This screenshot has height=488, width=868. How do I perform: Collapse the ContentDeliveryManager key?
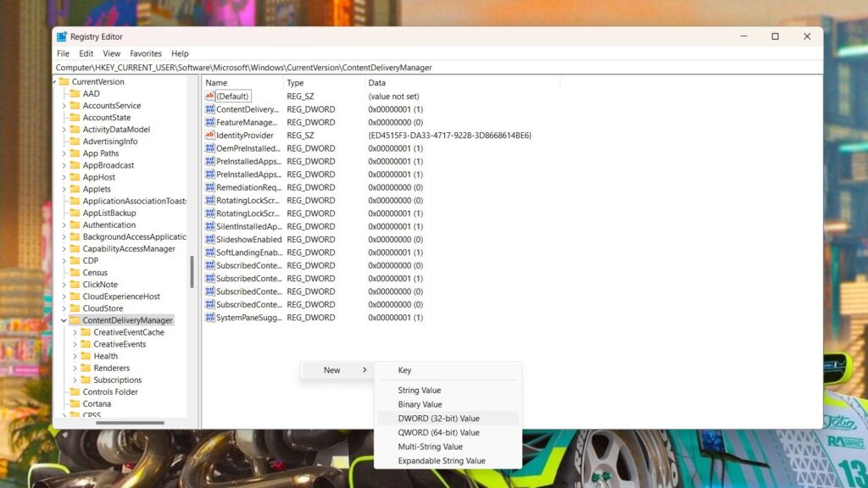pos(64,320)
